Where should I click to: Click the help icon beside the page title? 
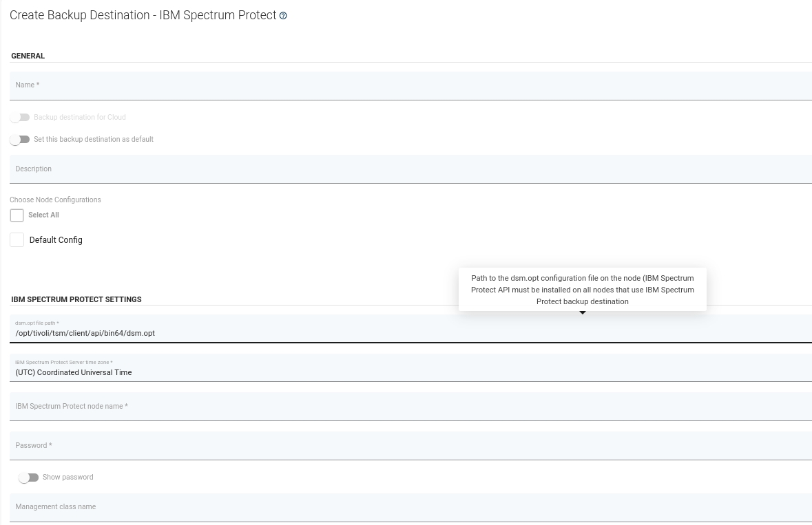pyautogui.click(x=283, y=16)
